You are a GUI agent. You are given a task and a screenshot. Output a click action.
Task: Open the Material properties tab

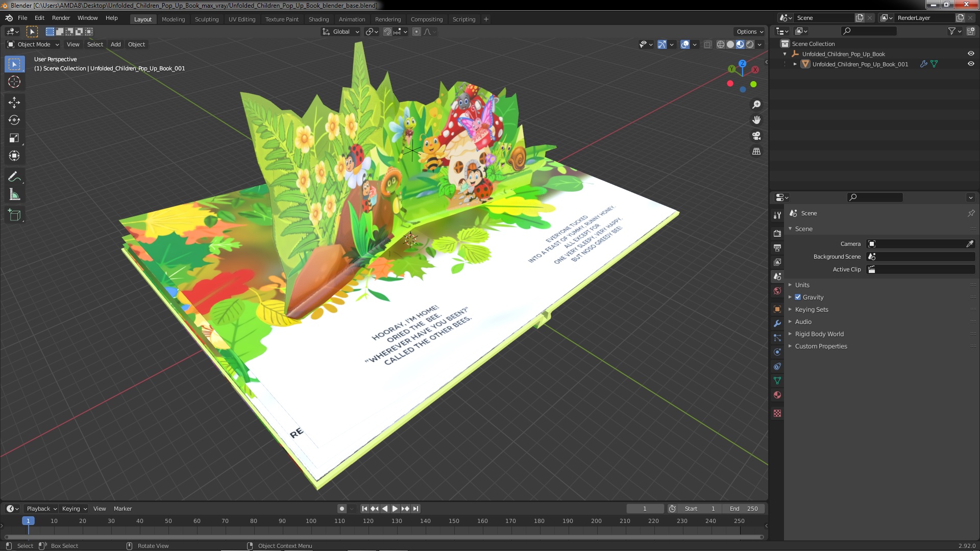pyautogui.click(x=777, y=395)
